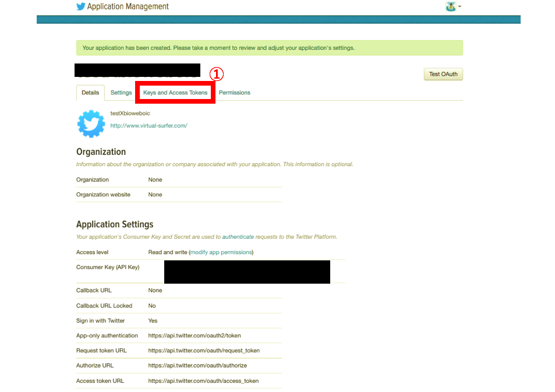Screen dimensions: 555x392
Task: Select the oauth2/token URL text
Action: 195,336
